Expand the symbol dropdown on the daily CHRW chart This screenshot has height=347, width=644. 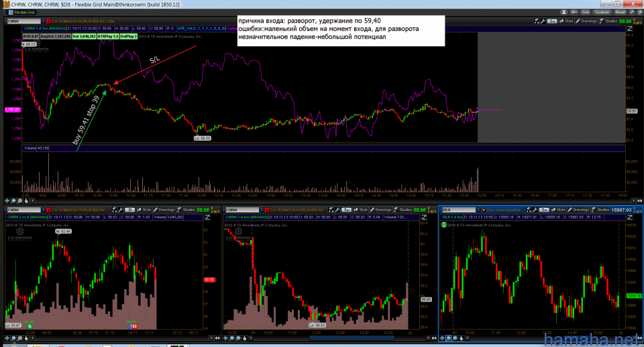point(44,210)
